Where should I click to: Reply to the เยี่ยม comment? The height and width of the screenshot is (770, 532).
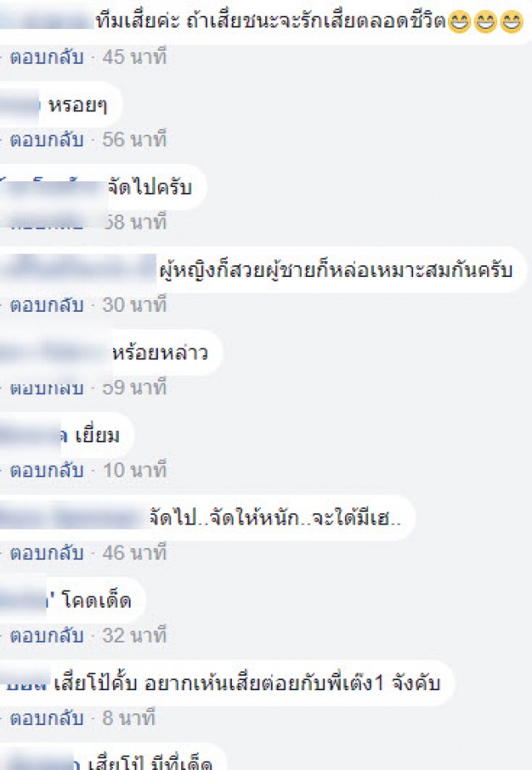(x=47, y=471)
